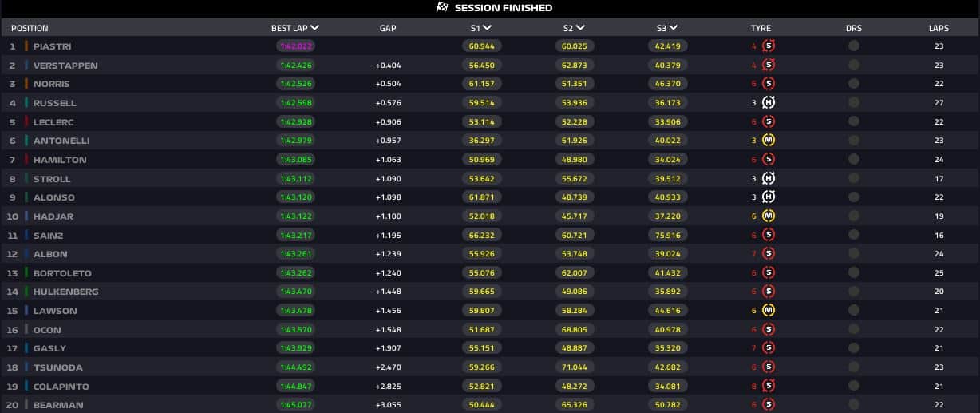Select driver name Leclerc
The height and width of the screenshot is (413, 980).
tap(54, 122)
